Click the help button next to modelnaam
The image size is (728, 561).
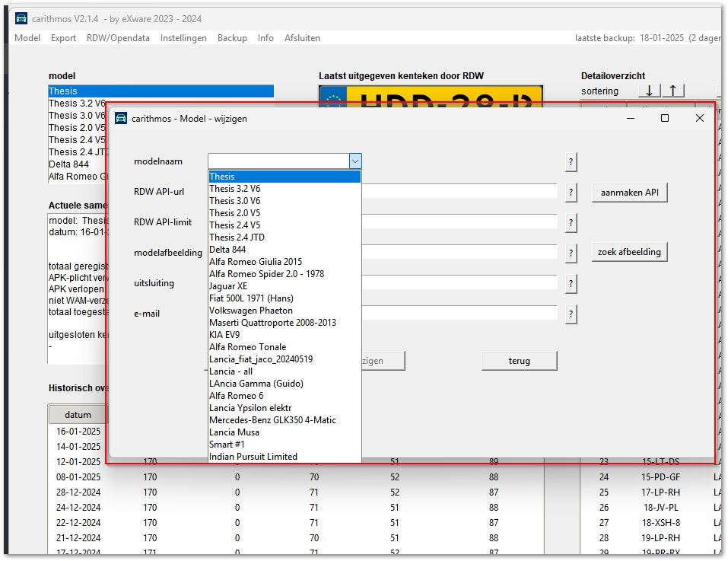571,161
